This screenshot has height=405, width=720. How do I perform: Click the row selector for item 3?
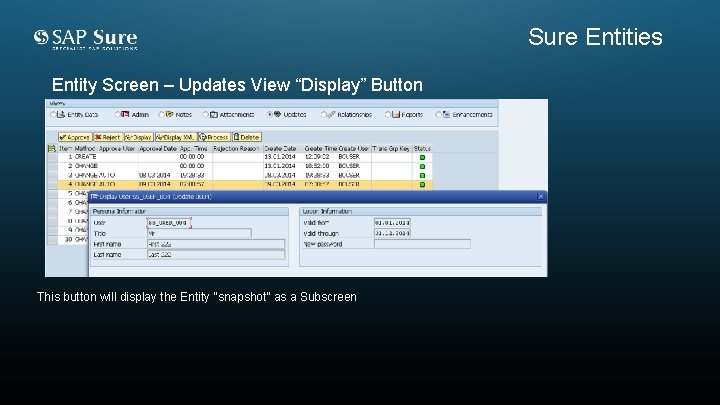(52, 175)
